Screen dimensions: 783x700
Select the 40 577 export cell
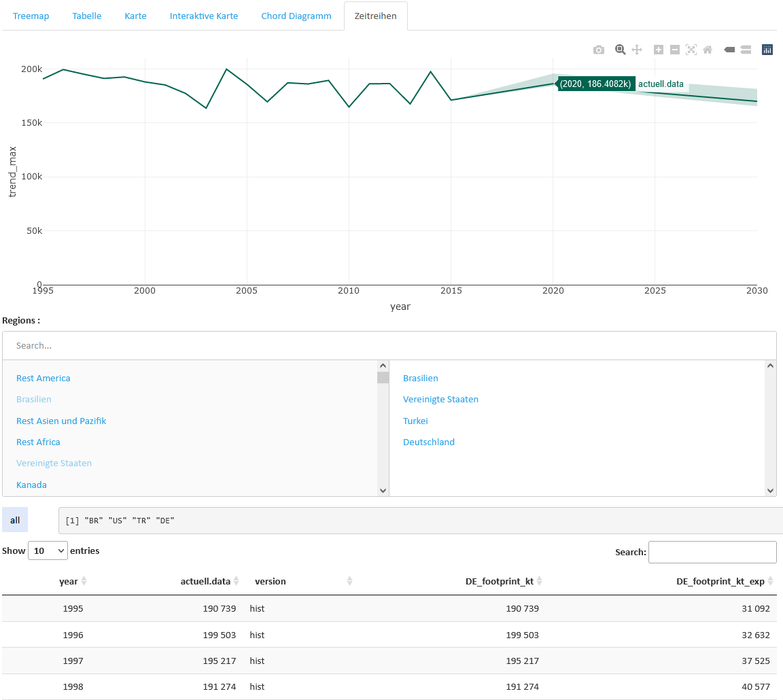(x=756, y=686)
